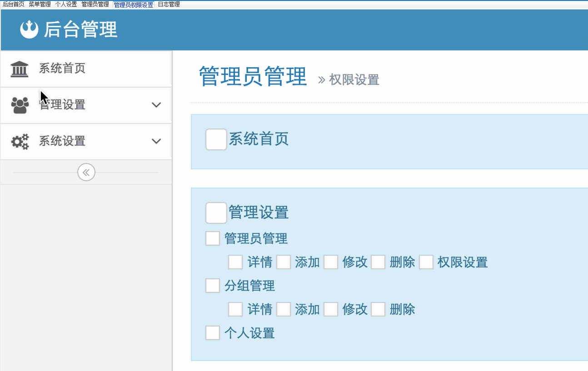Screen dimensions: 588x371
Task: Tick 详情 checkbox under 分组管理
Action: pyautogui.click(x=235, y=309)
